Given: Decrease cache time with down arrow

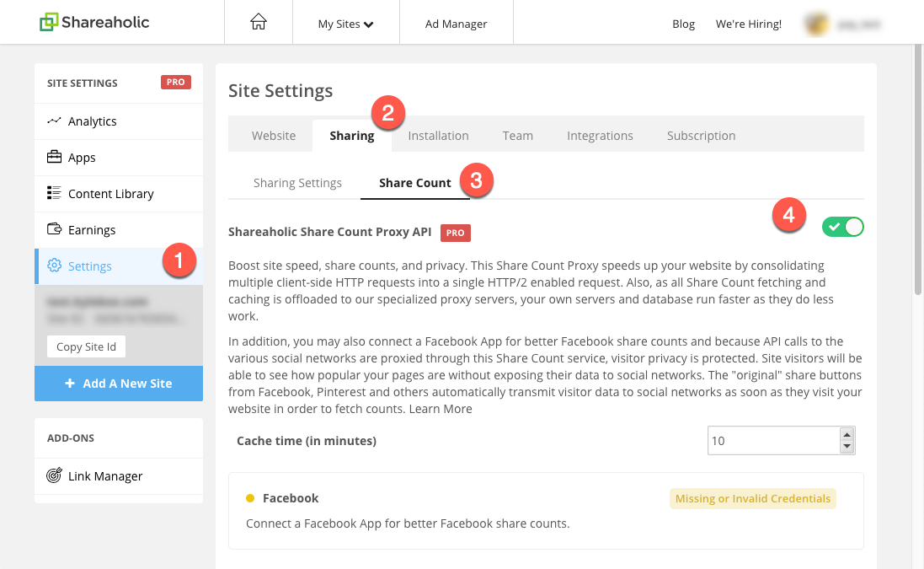Looking at the screenshot, I should pos(847,447).
